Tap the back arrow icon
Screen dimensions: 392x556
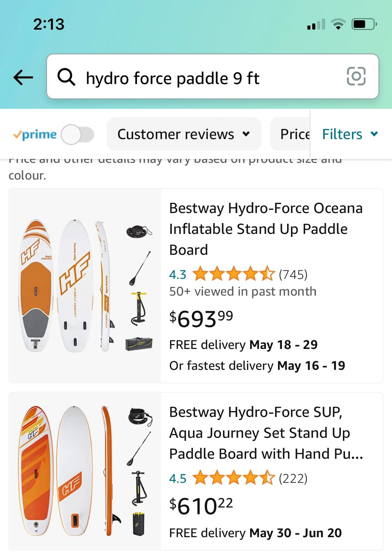coord(23,77)
